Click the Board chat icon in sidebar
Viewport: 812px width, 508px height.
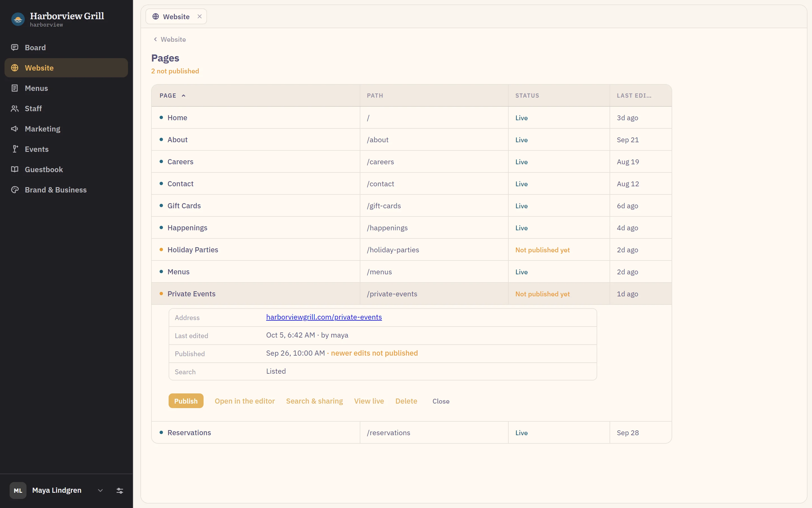point(14,47)
